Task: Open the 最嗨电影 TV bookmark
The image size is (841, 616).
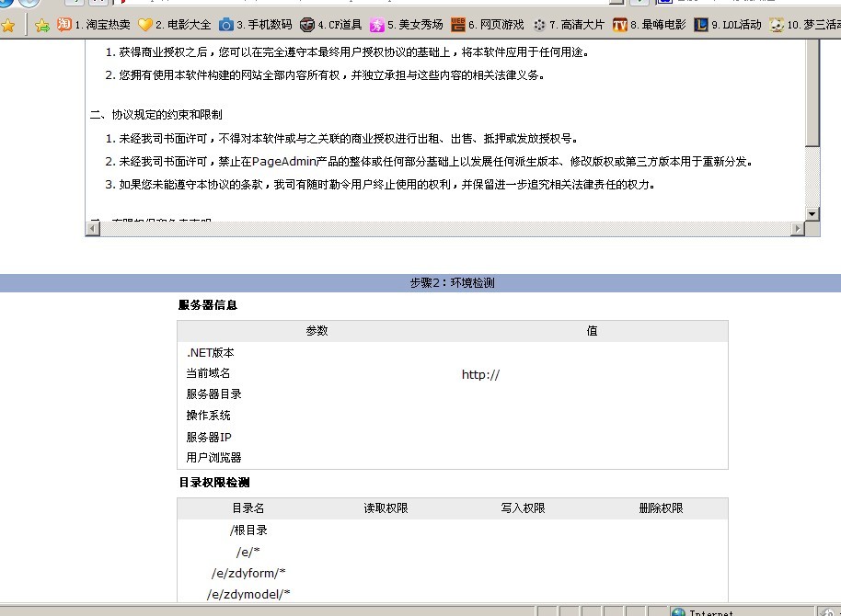Action: 650,25
